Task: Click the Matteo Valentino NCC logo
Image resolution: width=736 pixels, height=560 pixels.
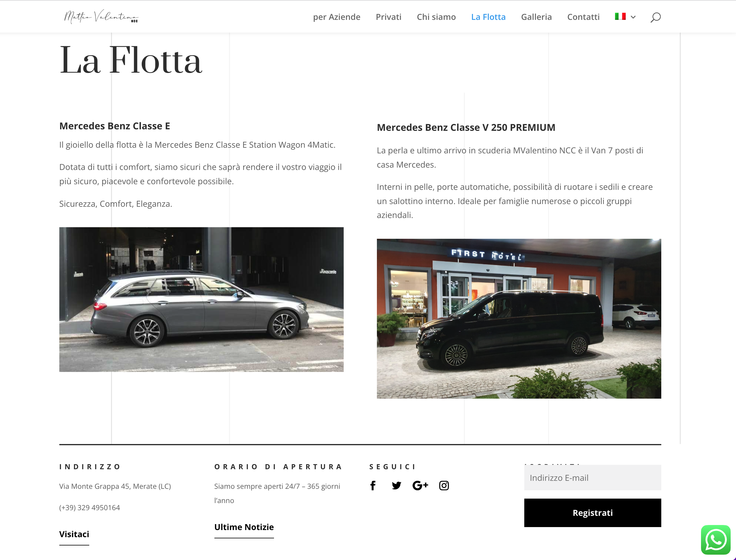Action: click(x=101, y=17)
